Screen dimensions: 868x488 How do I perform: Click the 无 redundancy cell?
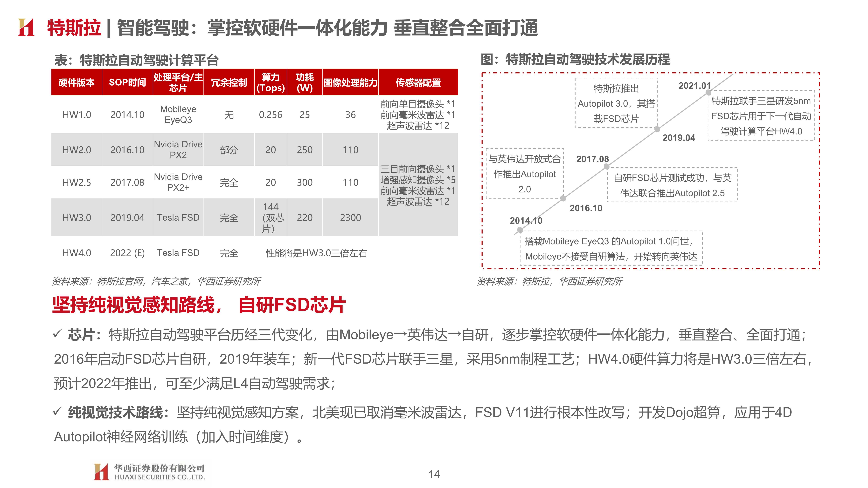coord(229,115)
